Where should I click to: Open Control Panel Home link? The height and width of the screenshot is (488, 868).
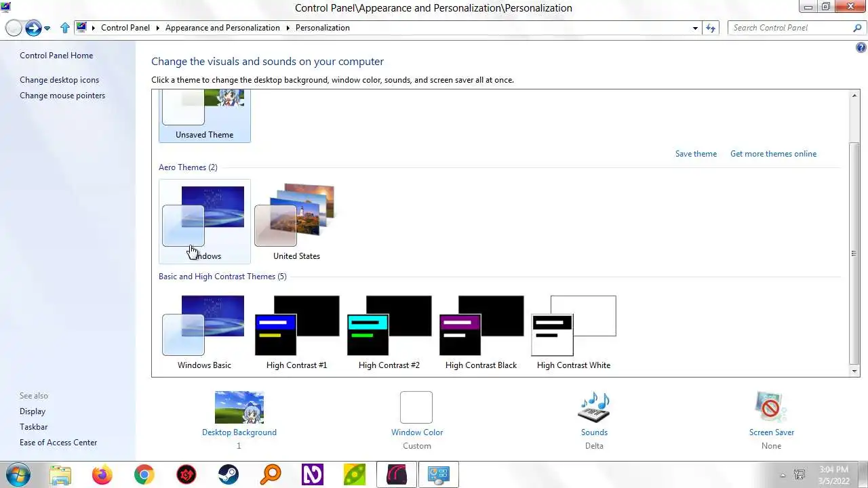click(x=56, y=56)
